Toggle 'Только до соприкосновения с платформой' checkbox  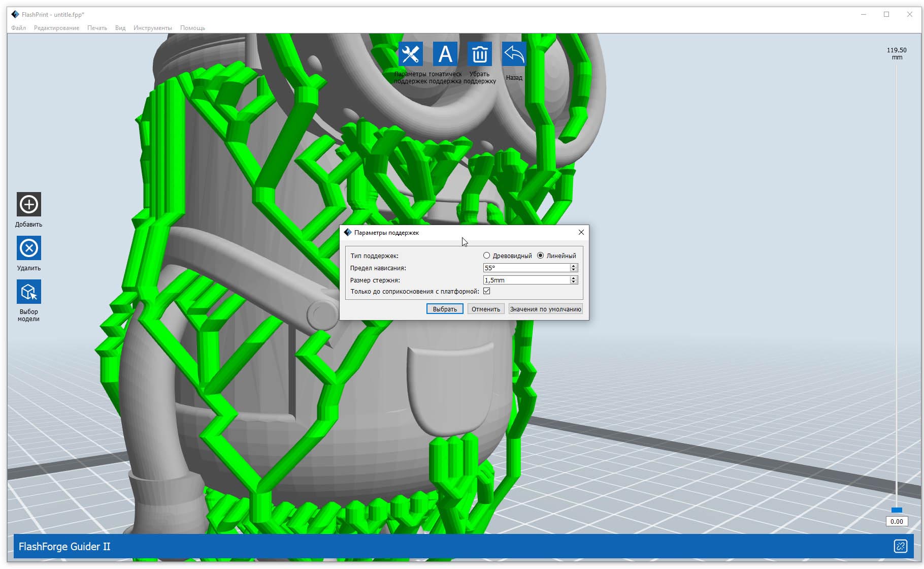(487, 291)
